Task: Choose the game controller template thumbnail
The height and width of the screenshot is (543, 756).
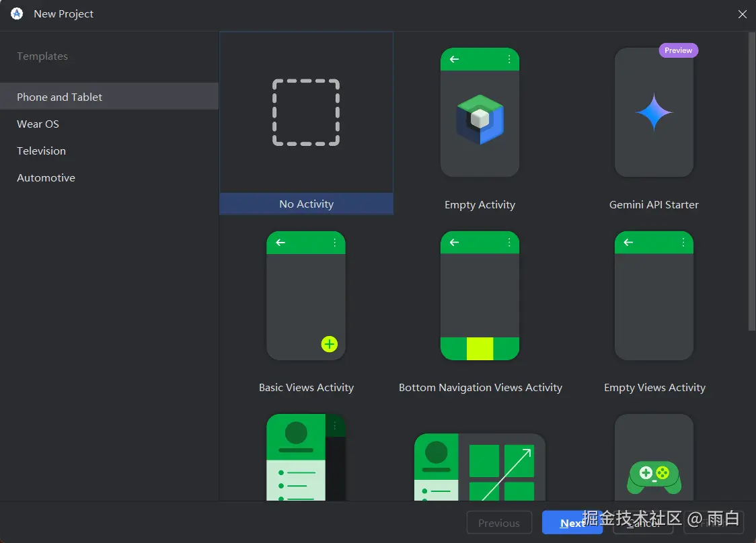Action: (654, 457)
